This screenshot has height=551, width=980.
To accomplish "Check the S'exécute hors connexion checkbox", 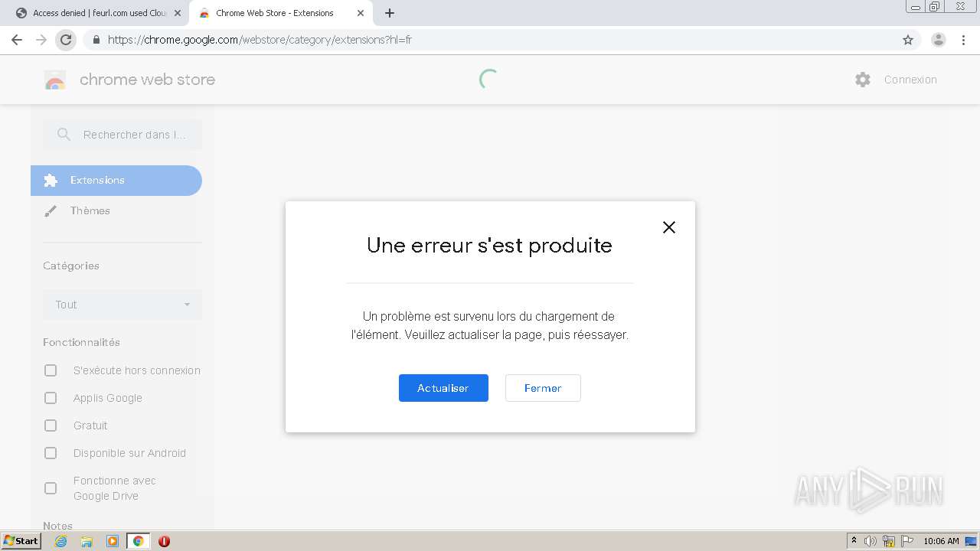I will pos(51,370).
